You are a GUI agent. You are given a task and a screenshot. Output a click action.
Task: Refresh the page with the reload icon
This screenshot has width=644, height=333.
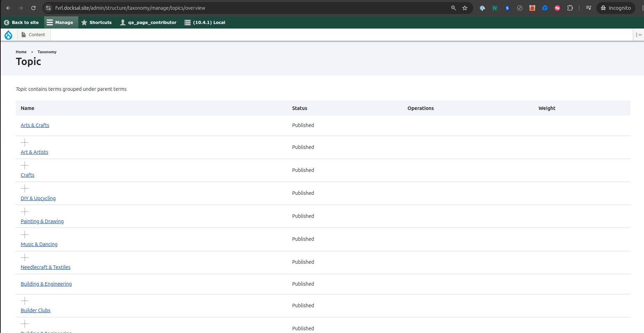33,8
